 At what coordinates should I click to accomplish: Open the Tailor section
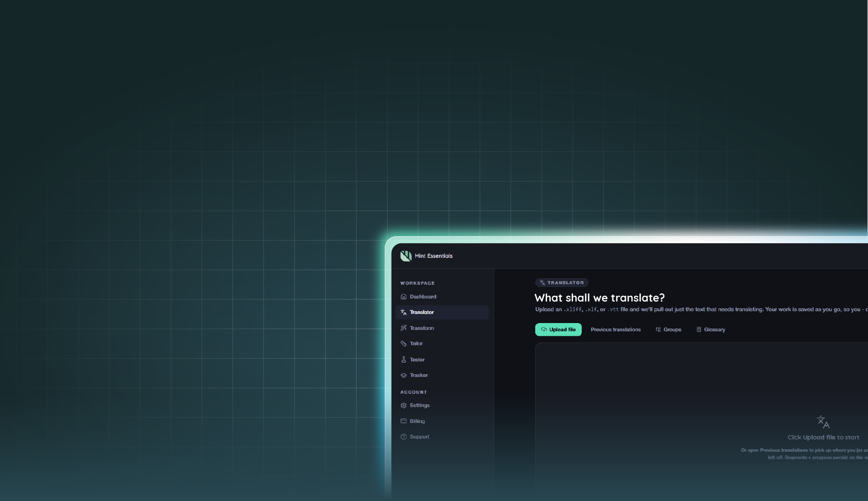click(442, 344)
